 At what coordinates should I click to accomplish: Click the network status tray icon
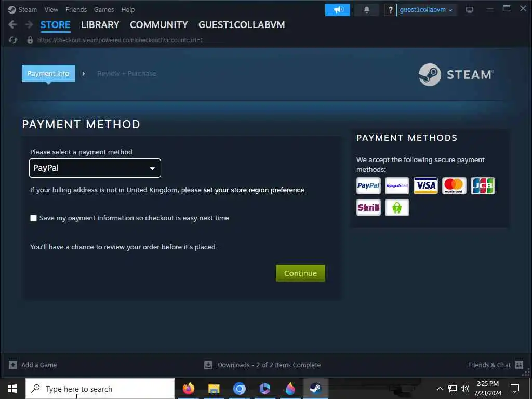click(x=453, y=389)
